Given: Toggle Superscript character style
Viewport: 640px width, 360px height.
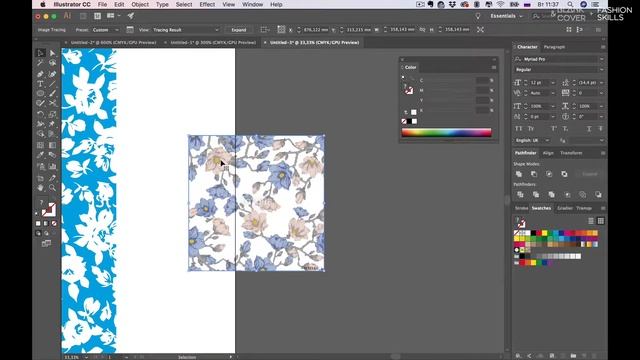Looking at the screenshot, I should (x=554, y=129).
